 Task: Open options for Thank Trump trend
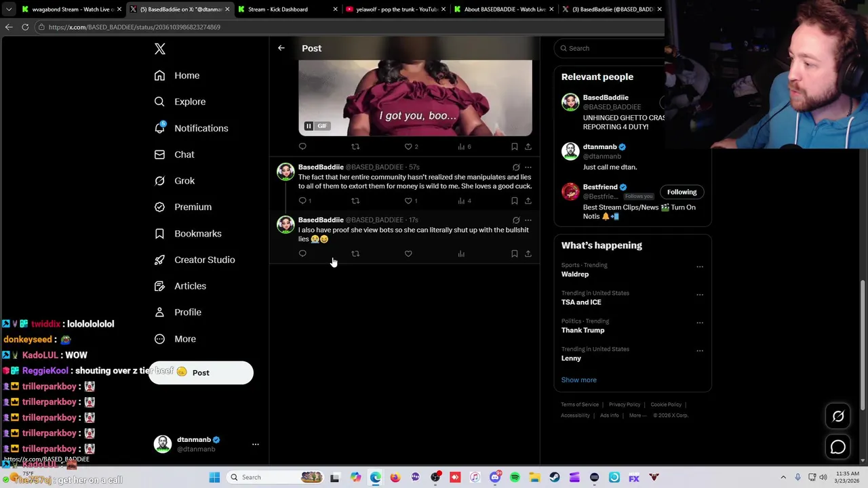[x=700, y=323]
